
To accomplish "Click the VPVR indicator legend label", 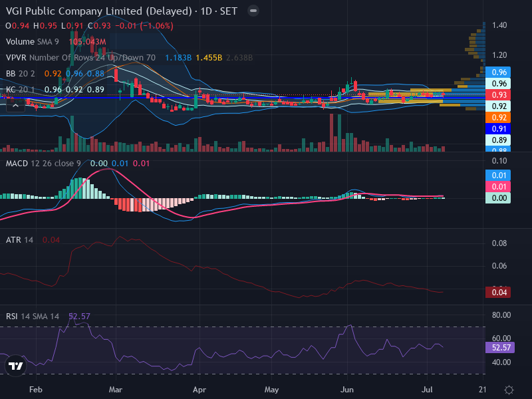I will pyautogui.click(x=80, y=58).
